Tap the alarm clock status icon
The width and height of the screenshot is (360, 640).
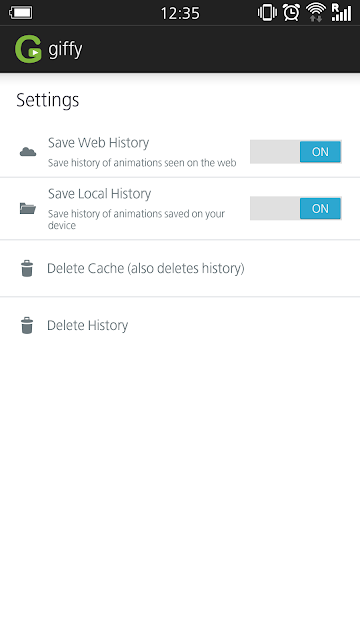(x=291, y=12)
